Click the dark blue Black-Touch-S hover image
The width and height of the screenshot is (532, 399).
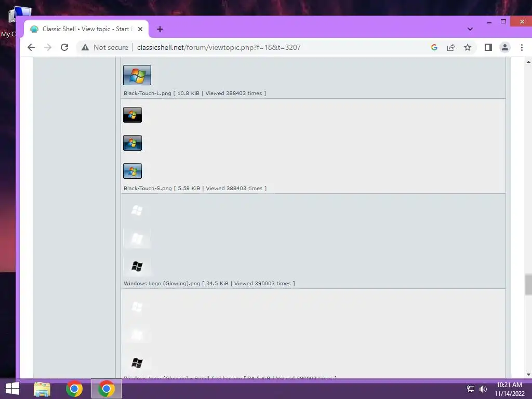click(132, 143)
